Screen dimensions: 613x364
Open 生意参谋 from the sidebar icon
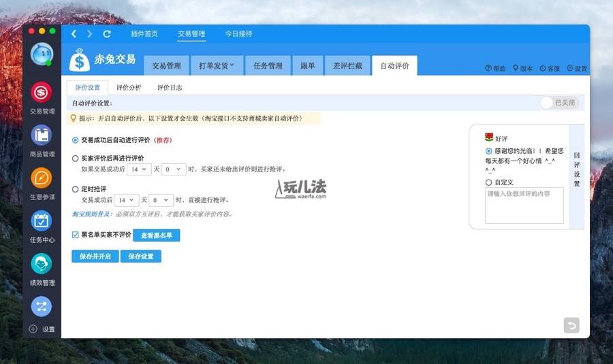41,178
